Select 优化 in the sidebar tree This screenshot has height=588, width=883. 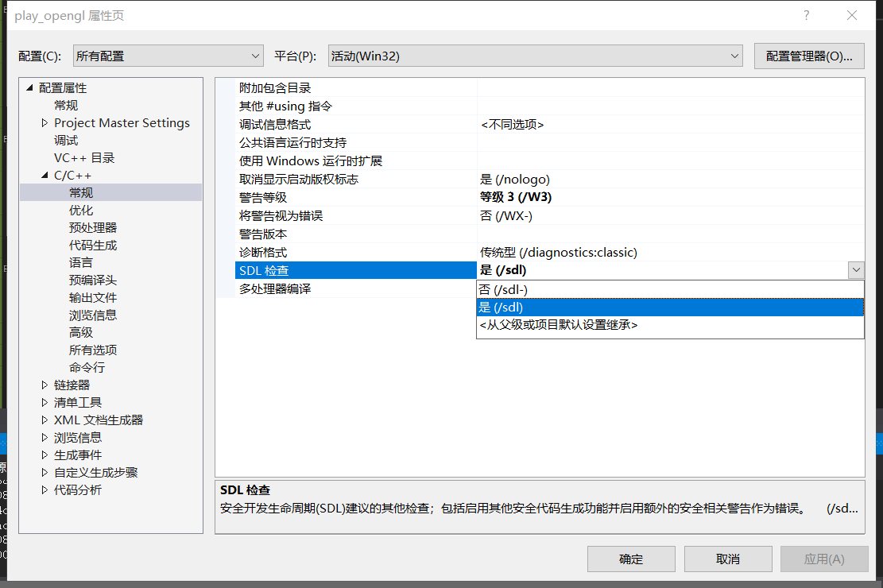pyautogui.click(x=80, y=210)
